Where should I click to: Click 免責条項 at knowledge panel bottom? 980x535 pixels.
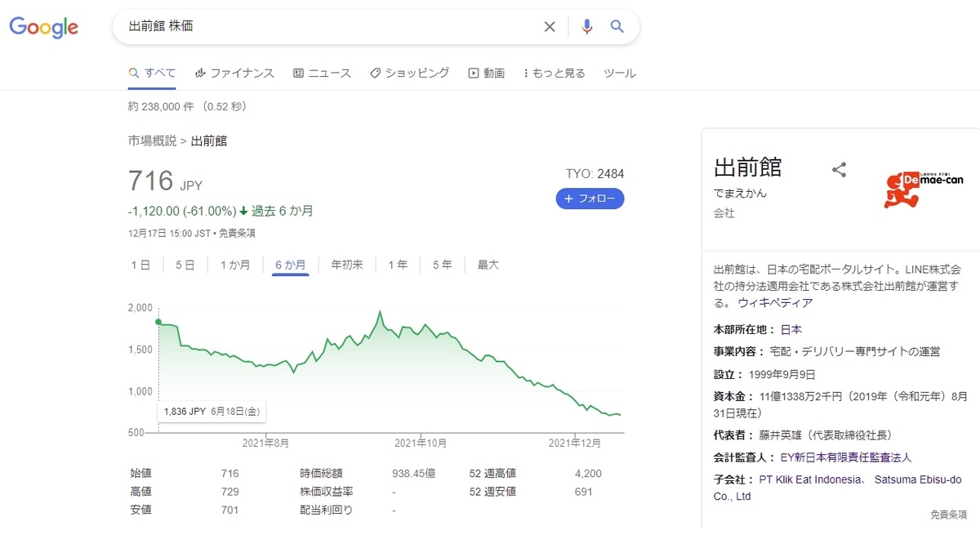click(x=951, y=515)
